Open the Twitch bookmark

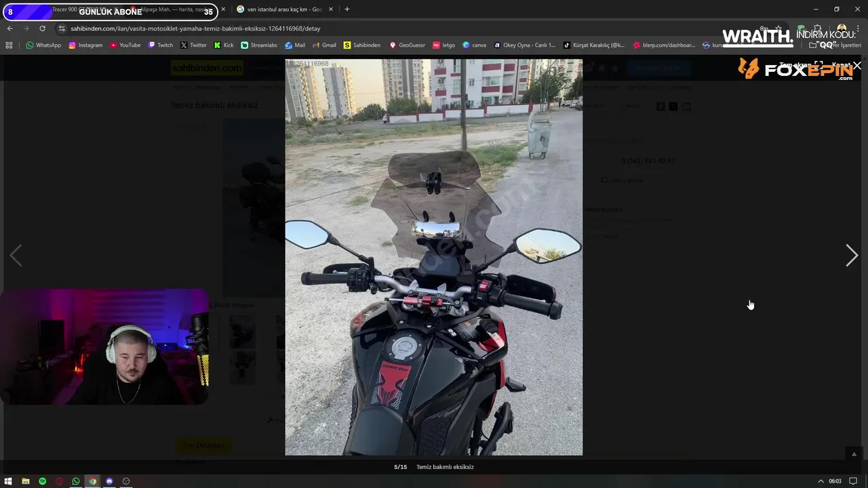160,45
